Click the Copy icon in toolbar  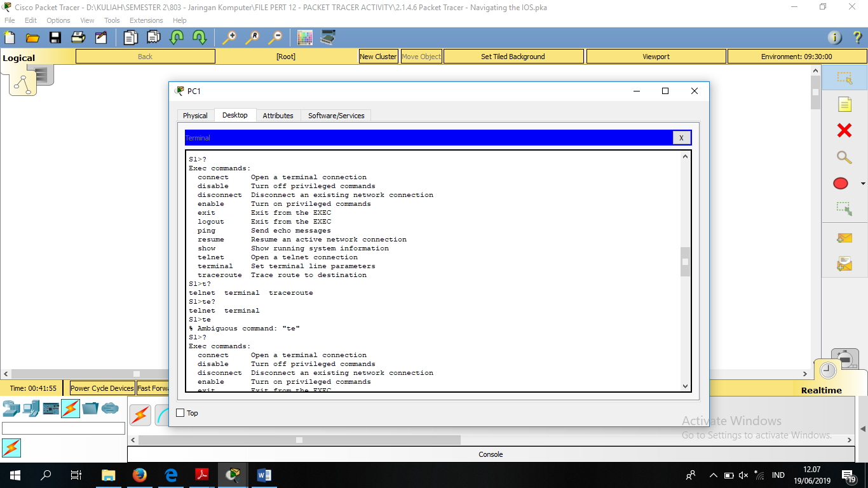130,37
